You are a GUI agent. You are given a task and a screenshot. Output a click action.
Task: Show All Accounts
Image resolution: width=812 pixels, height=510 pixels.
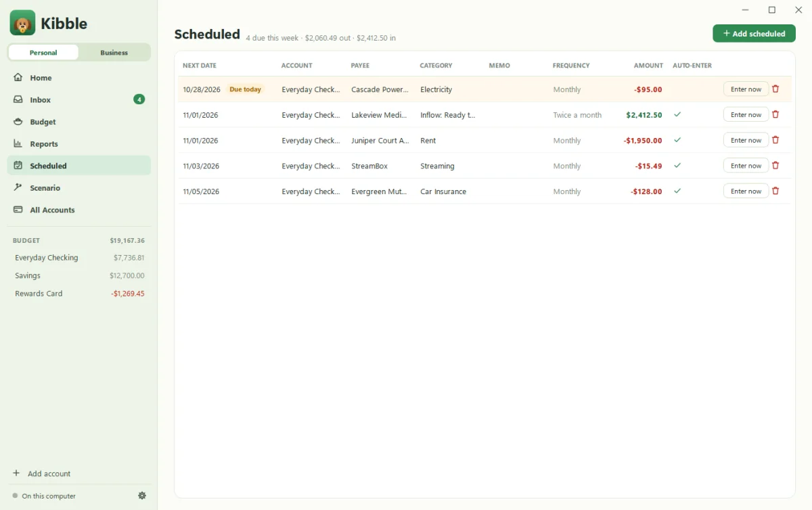tap(79, 210)
